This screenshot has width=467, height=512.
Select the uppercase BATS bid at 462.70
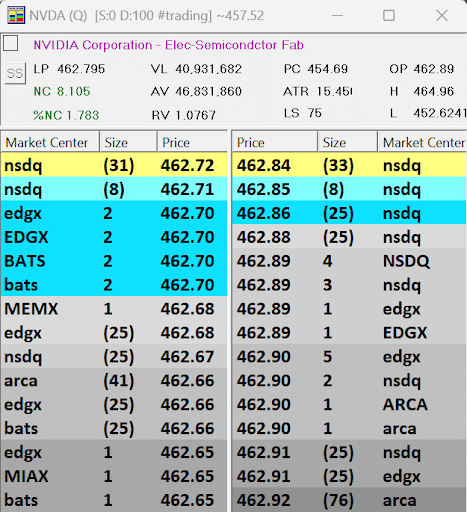tap(114, 261)
